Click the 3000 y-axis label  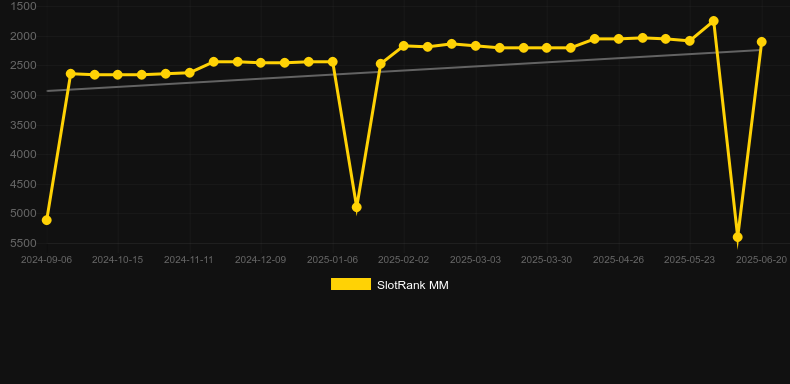(23, 95)
